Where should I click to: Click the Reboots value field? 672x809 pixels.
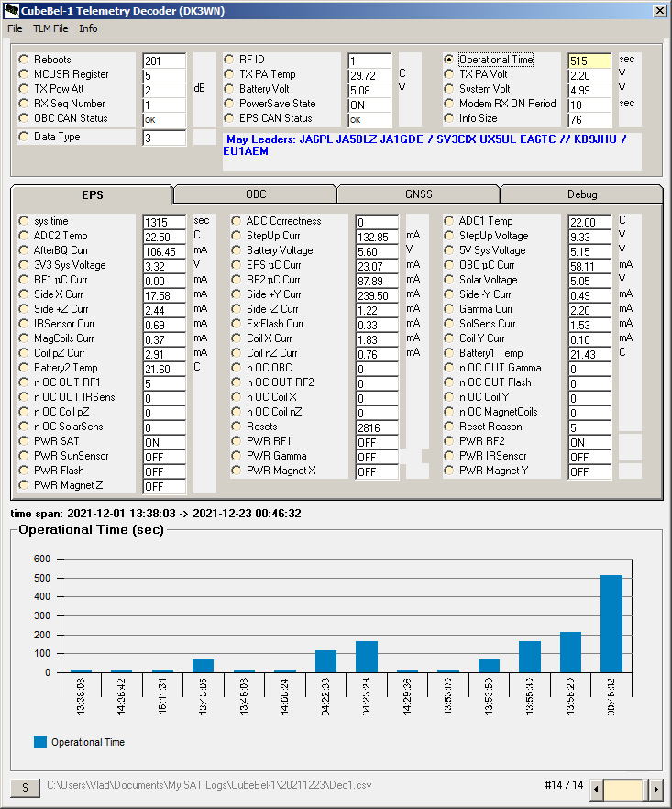[x=164, y=61]
